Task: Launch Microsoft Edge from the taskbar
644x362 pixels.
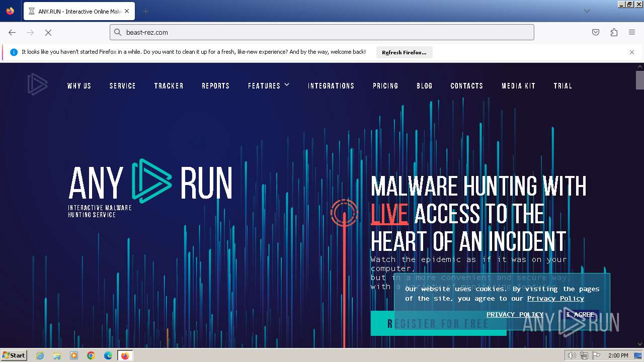Action: 108,355
